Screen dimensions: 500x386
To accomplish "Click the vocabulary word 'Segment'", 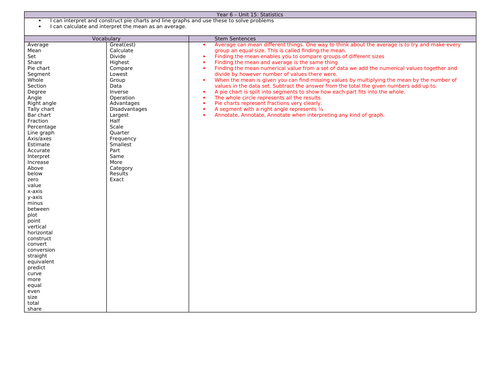I will (39, 74).
